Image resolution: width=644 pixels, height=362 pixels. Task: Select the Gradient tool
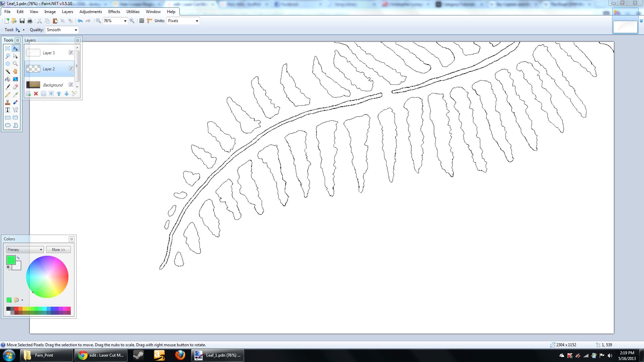[15, 79]
